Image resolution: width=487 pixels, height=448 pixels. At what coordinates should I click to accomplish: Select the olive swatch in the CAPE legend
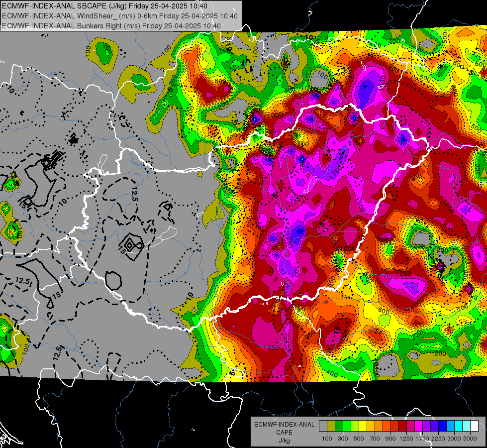pyautogui.click(x=331, y=426)
